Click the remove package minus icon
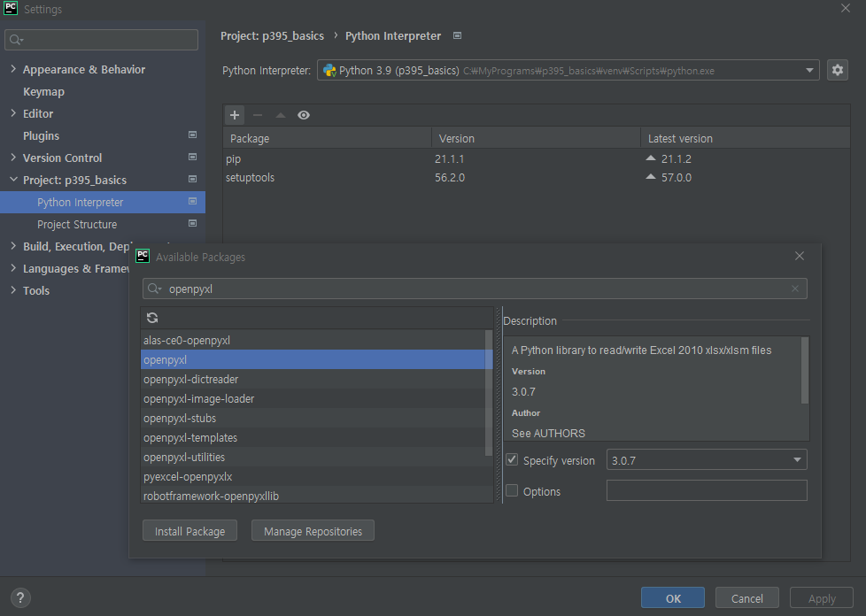This screenshot has width=866, height=616. (258, 115)
